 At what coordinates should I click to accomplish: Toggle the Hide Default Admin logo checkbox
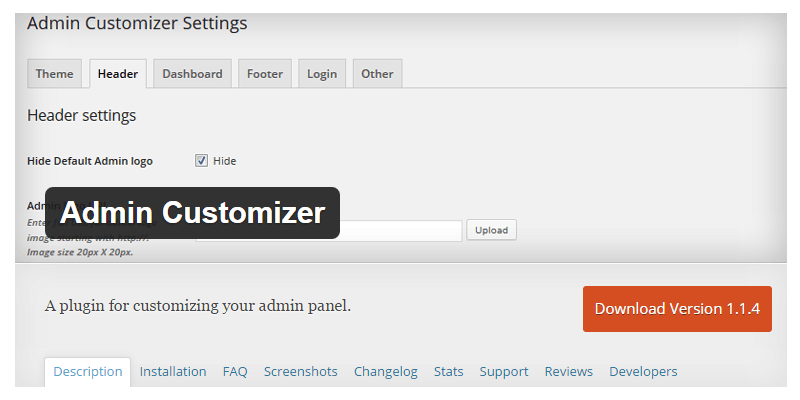point(201,160)
